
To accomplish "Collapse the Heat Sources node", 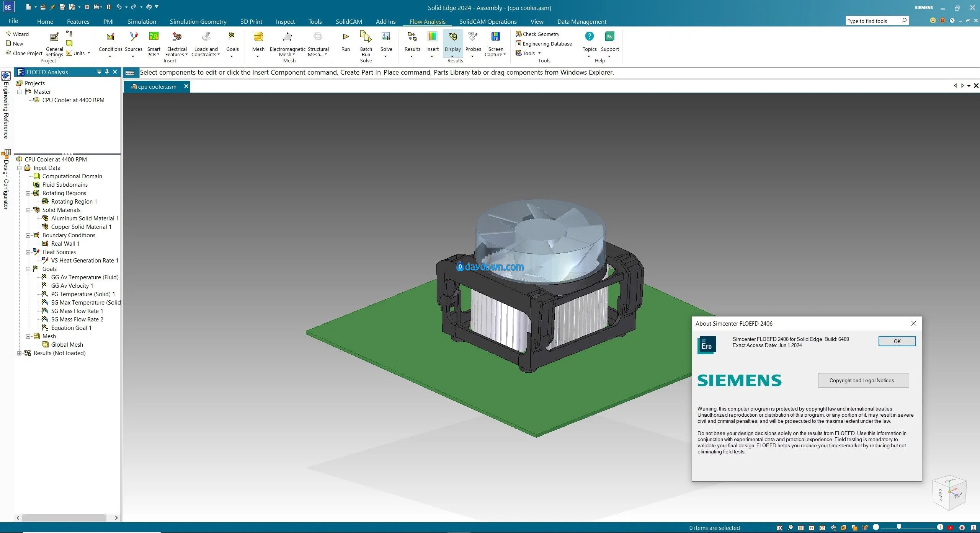I will pyautogui.click(x=28, y=252).
